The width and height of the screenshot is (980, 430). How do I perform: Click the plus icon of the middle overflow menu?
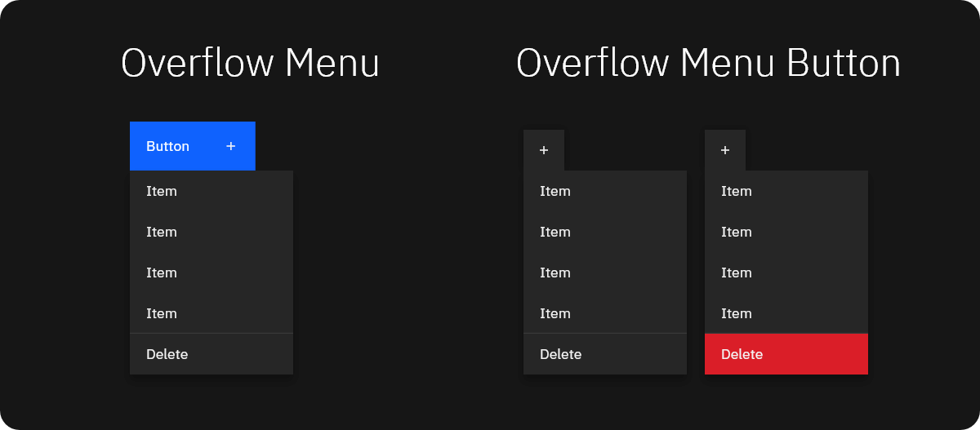544,150
